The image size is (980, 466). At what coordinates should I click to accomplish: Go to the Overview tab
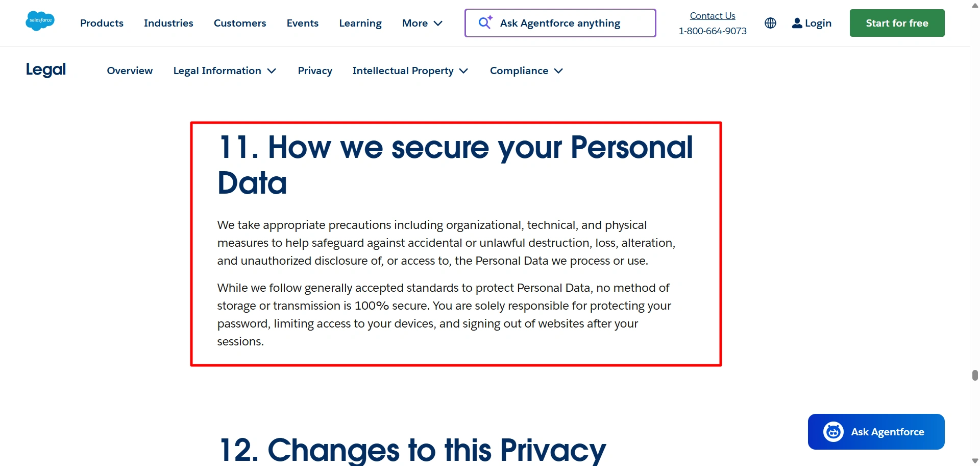click(130, 71)
